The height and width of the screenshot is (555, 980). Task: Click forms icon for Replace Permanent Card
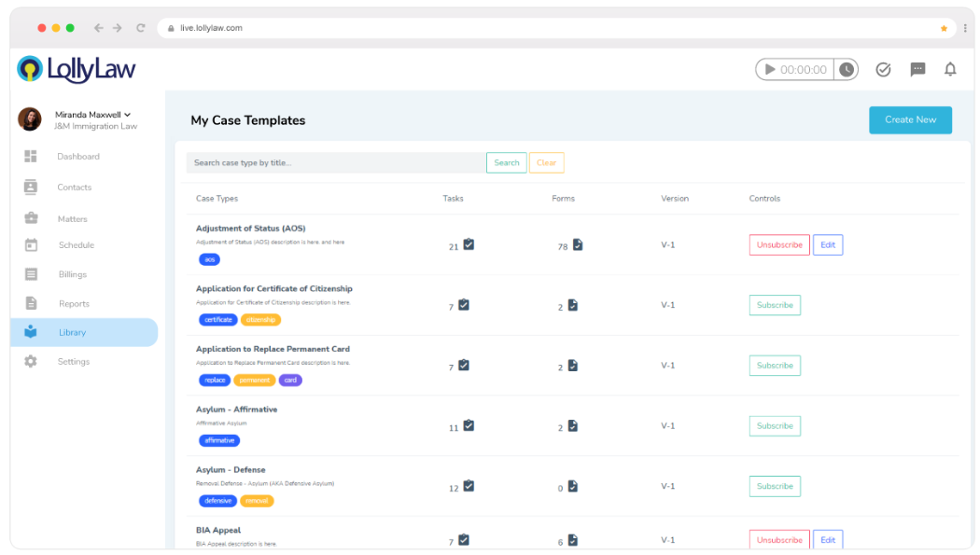572,366
